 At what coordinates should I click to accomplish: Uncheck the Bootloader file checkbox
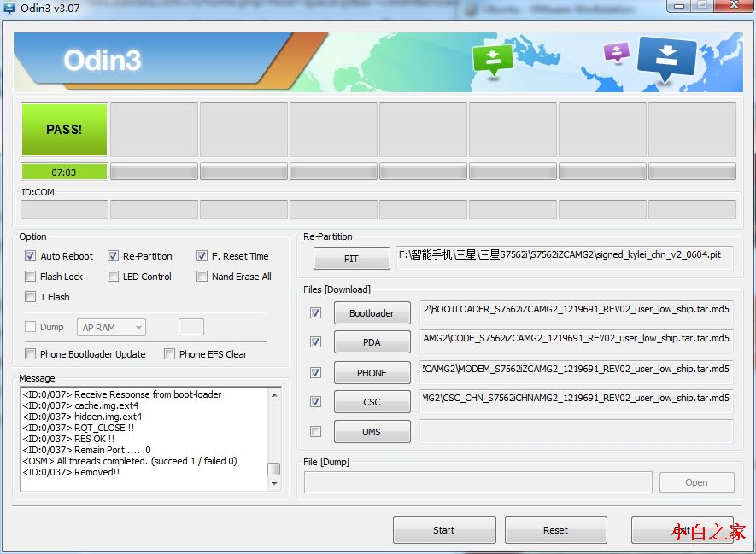tap(316, 313)
